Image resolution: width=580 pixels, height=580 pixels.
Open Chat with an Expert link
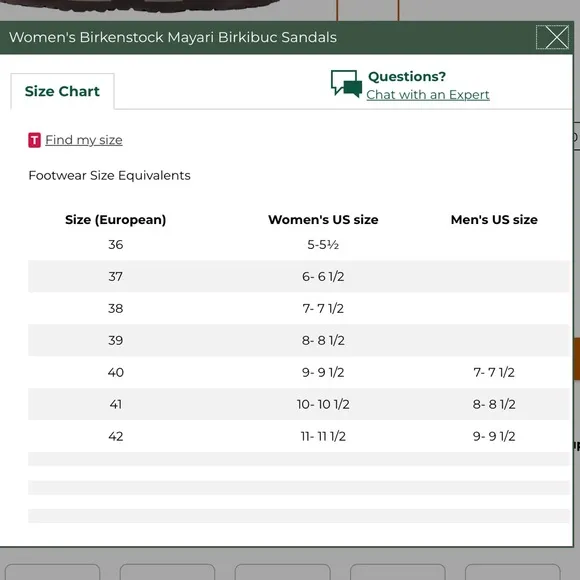pyautogui.click(x=428, y=95)
